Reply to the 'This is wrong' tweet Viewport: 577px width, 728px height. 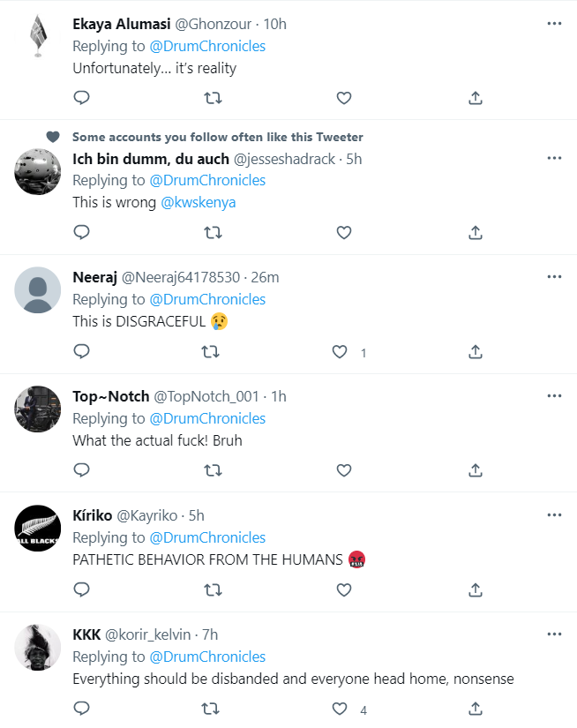click(x=81, y=233)
